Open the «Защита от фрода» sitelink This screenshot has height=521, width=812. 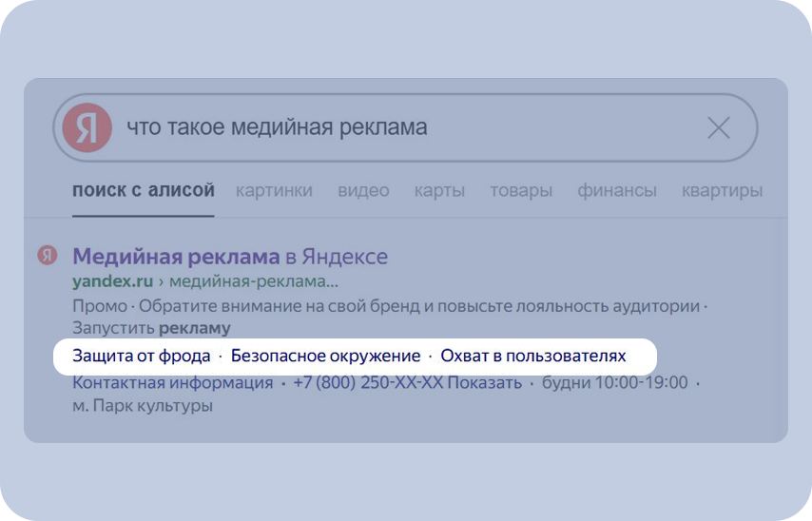point(142,356)
